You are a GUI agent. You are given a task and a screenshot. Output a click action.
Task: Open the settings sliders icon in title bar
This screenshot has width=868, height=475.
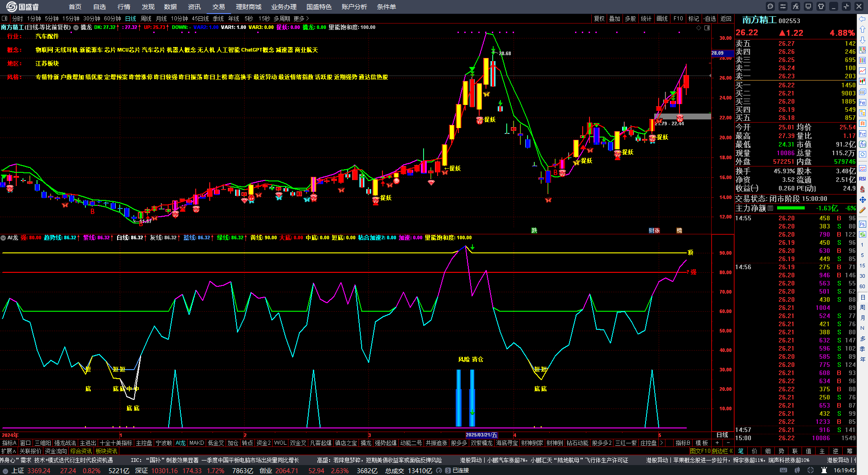(783, 6)
